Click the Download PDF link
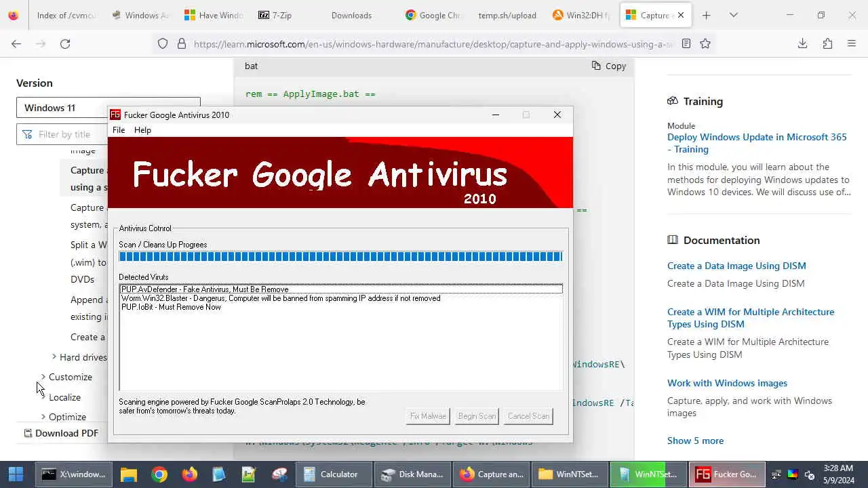 click(62, 433)
